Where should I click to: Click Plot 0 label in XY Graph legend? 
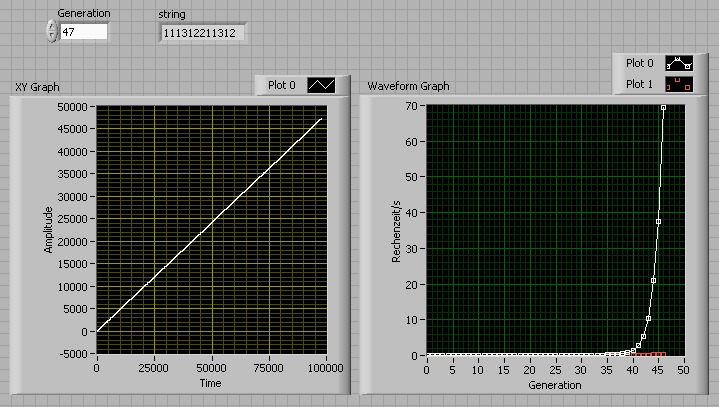click(x=282, y=85)
